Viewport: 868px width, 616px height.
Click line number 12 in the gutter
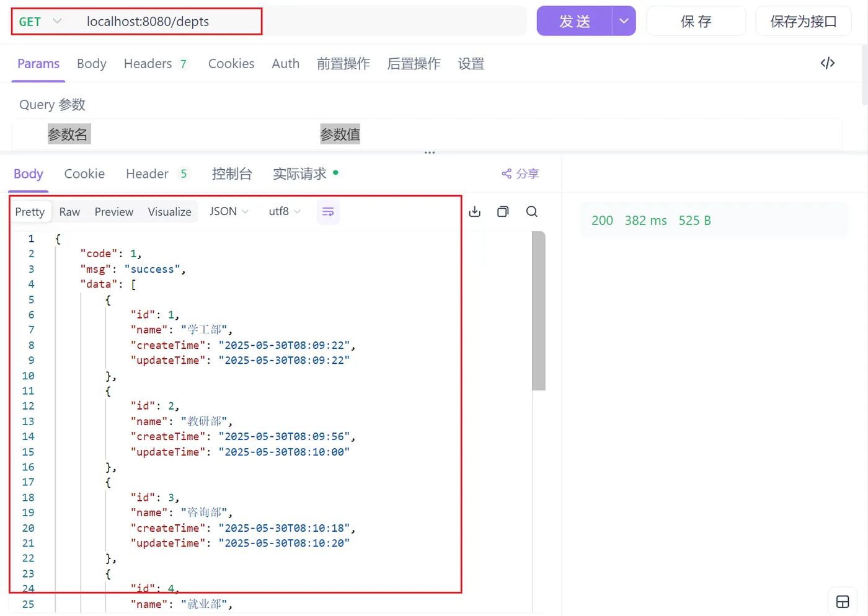(x=28, y=406)
